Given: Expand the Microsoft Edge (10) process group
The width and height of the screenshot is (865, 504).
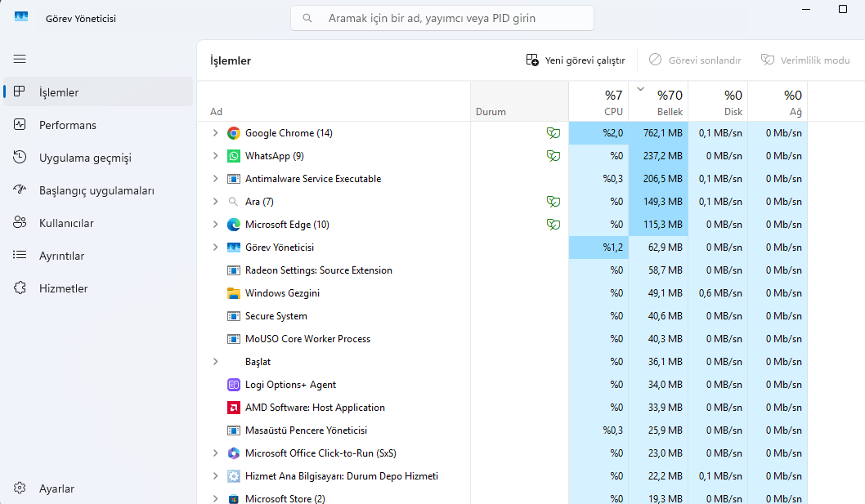Looking at the screenshot, I should tap(215, 225).
